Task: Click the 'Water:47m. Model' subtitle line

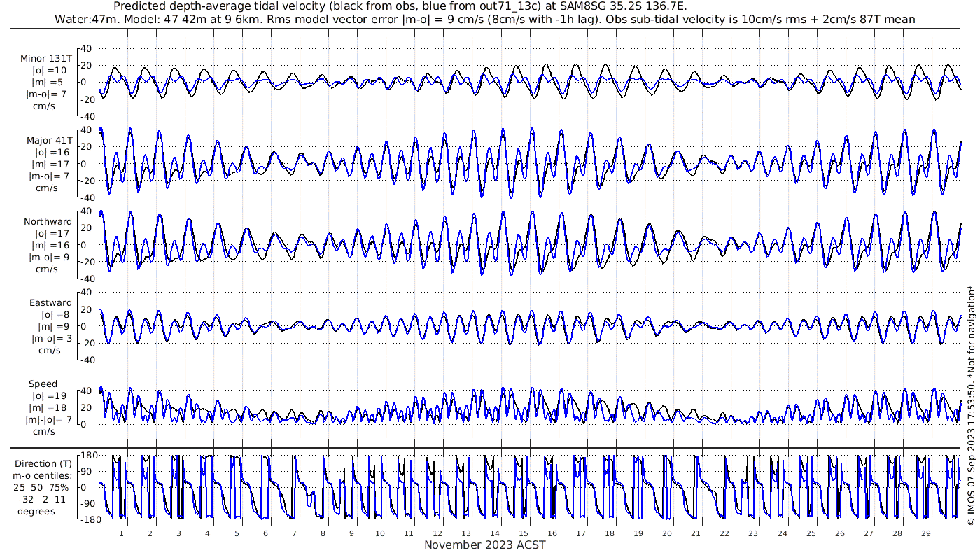Action: coord(484,19)
